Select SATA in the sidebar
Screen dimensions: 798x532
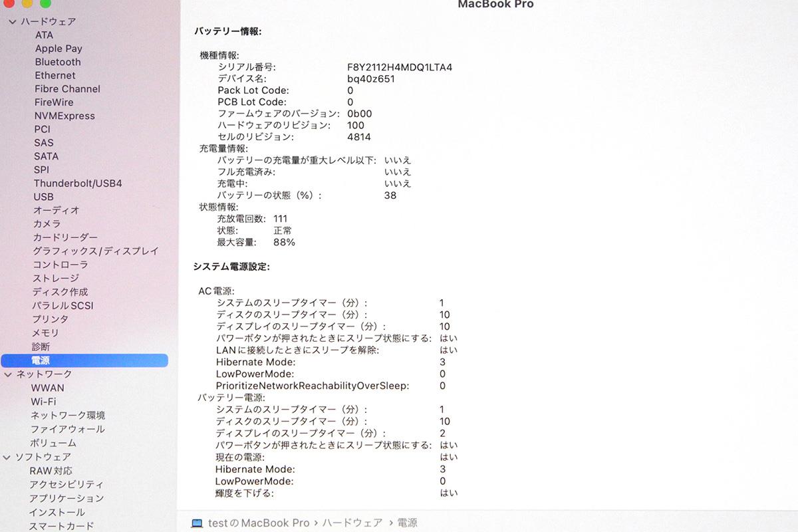coord(46,156)
